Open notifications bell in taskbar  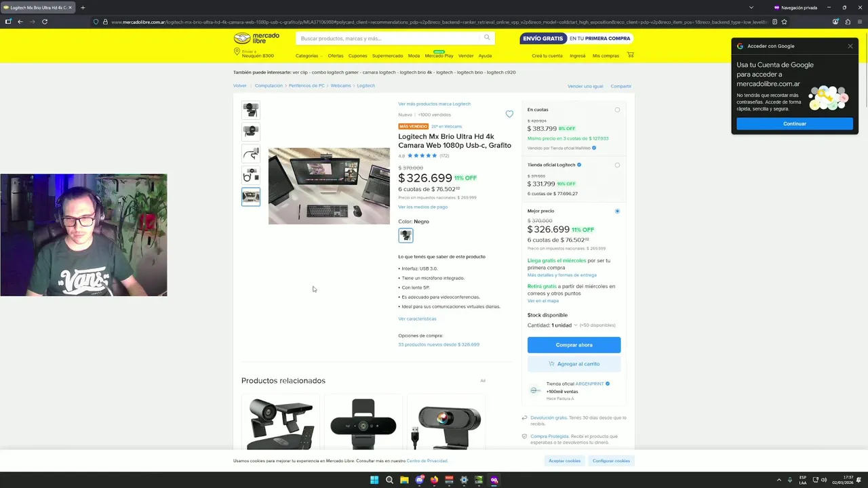click(859, 480)
